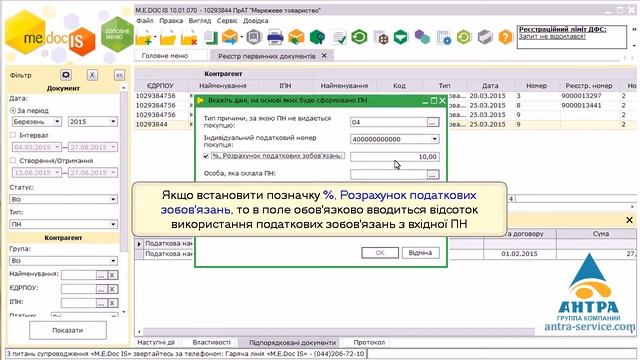
Task: Open document using plain folder icon
Action: point(168,38)
